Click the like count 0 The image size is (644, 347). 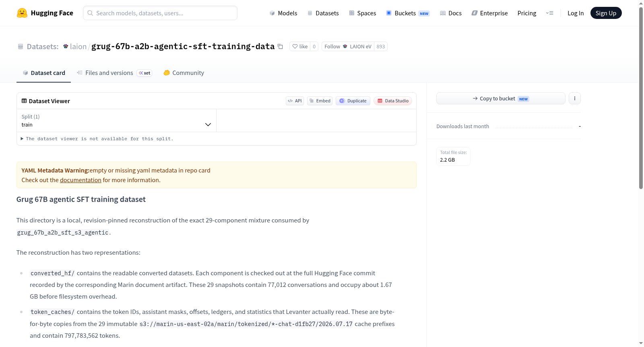(314, 46)
